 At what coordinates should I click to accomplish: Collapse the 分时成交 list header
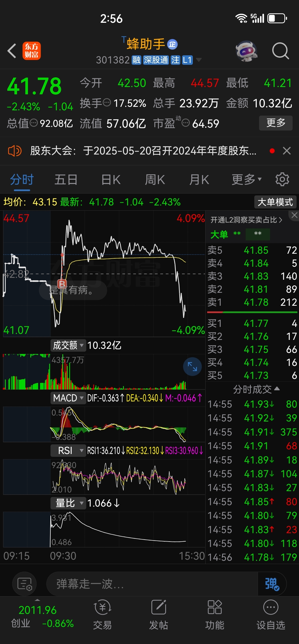pos(256,389)
